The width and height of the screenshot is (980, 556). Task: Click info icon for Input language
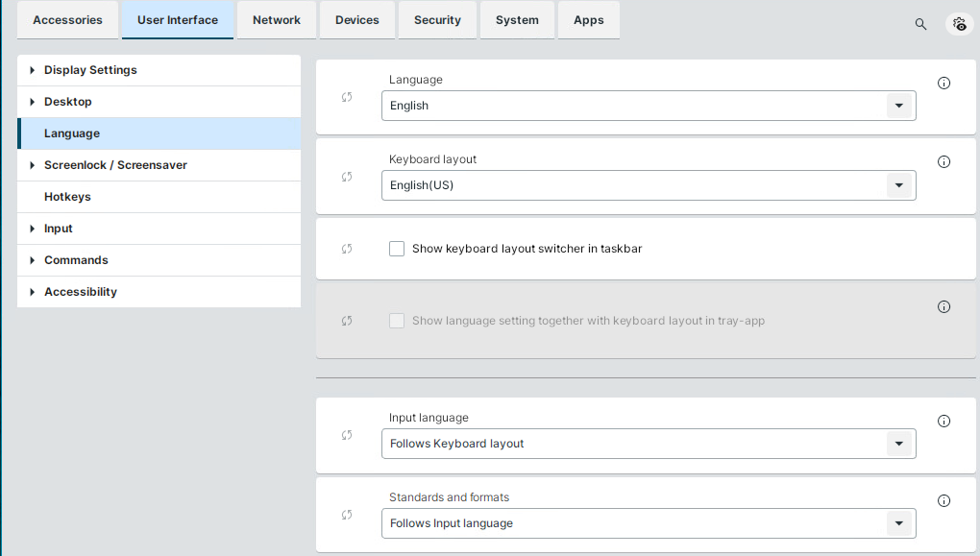tap(943, 422)
